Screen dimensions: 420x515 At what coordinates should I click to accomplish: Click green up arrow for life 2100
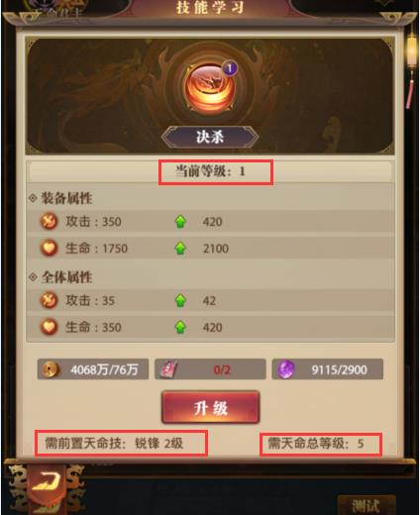click(x=180, y=249)
